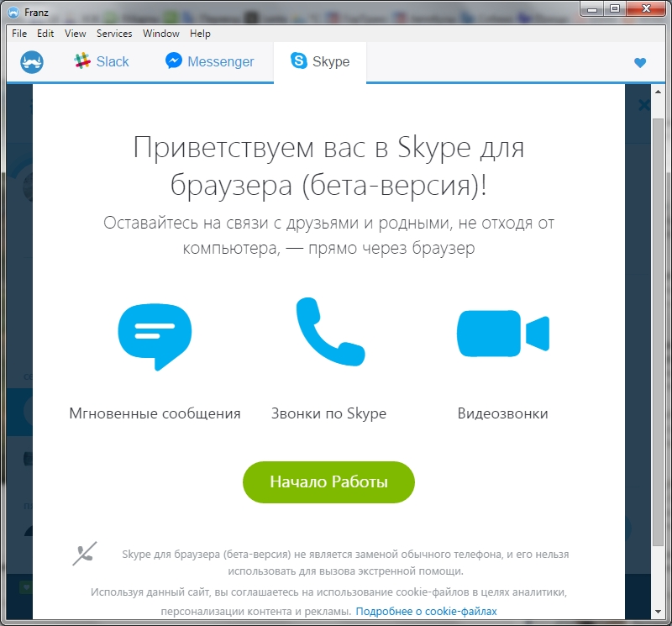Click the Slack logo icon
The width and height of the screenshot is (672, 626).
click(82, 61)
